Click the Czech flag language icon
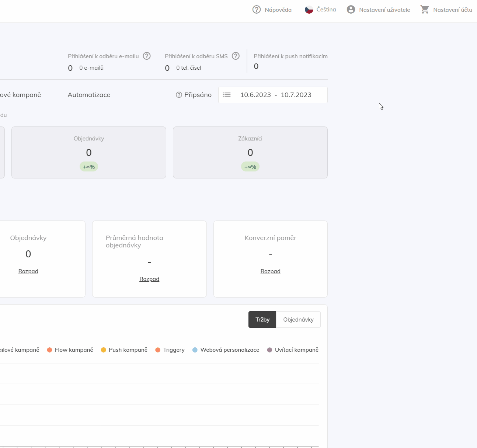 309,10
